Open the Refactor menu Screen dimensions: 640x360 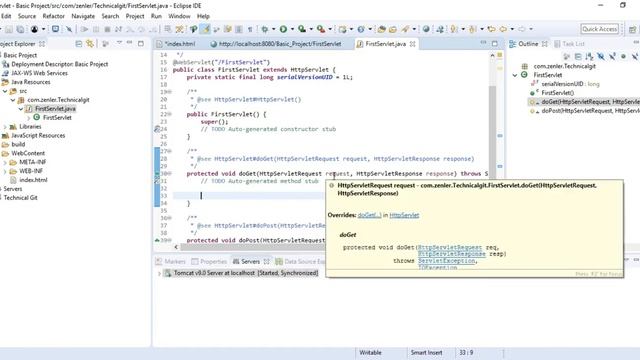click(x=53, y=16)
